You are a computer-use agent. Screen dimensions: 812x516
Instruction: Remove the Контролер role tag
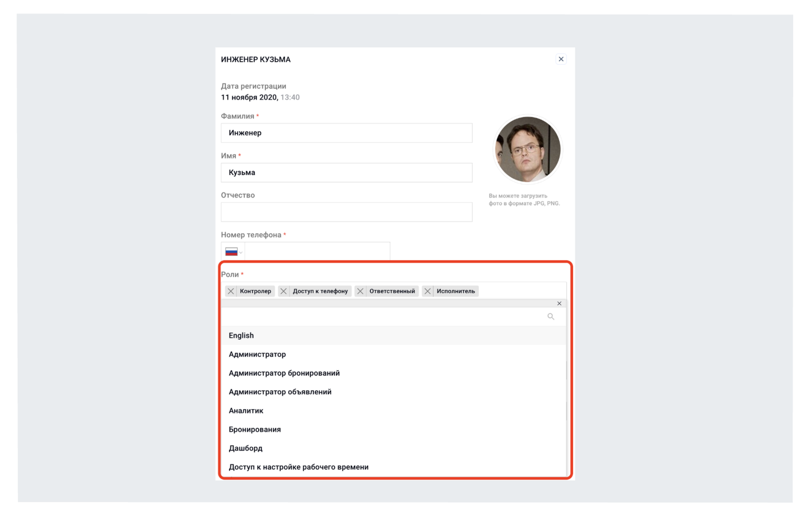tap(231, 291)
